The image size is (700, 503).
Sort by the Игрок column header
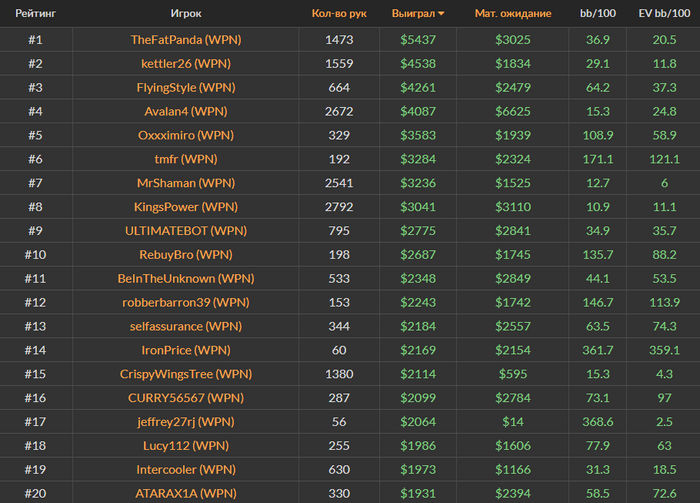pyautogui.click(x=186, y=14)
